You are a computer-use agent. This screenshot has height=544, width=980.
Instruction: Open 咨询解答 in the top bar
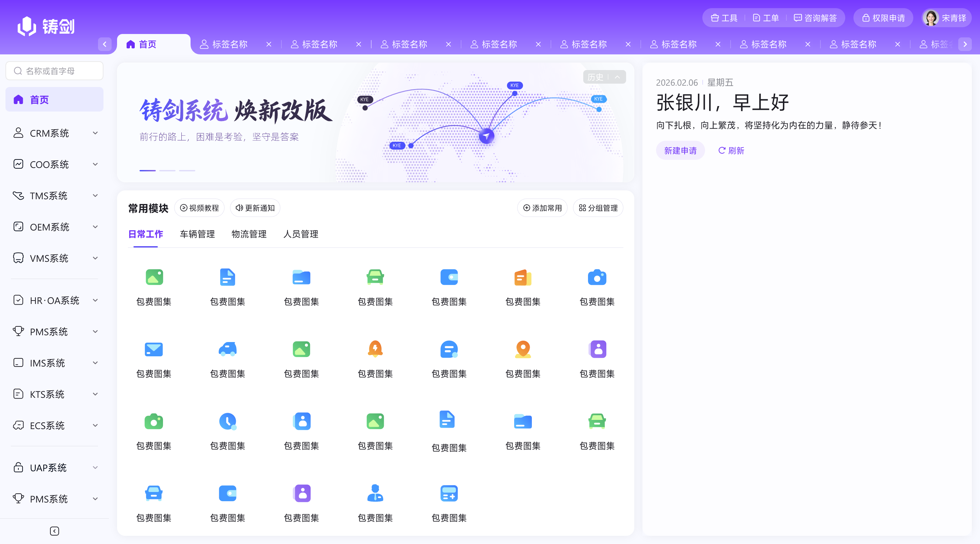point(815,18)
